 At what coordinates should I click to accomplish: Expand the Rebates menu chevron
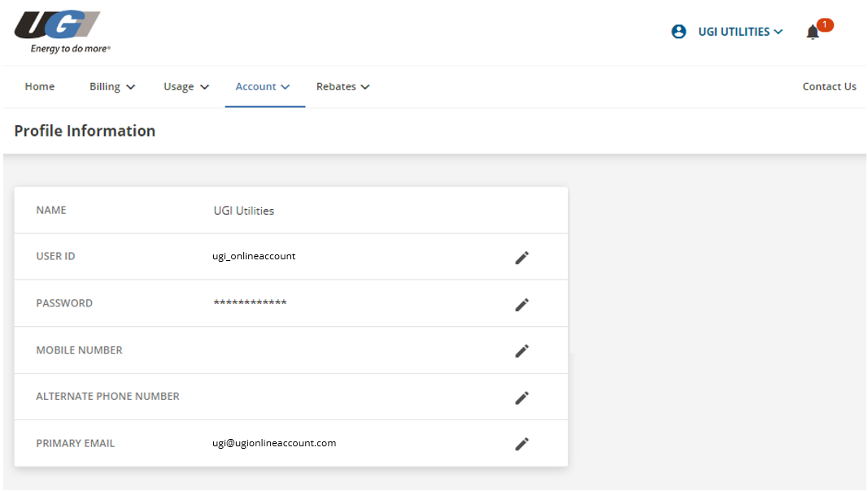tap(364, 87)
